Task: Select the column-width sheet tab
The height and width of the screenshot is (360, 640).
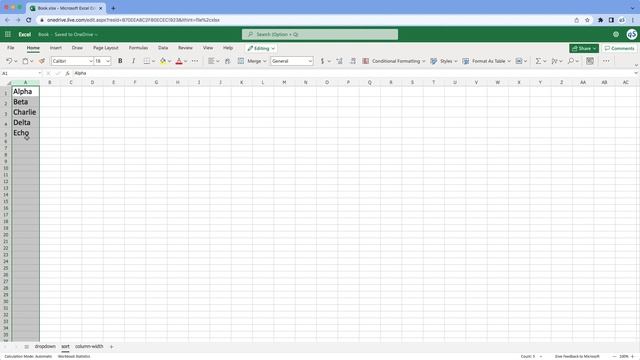Action: tap(89, 347)
